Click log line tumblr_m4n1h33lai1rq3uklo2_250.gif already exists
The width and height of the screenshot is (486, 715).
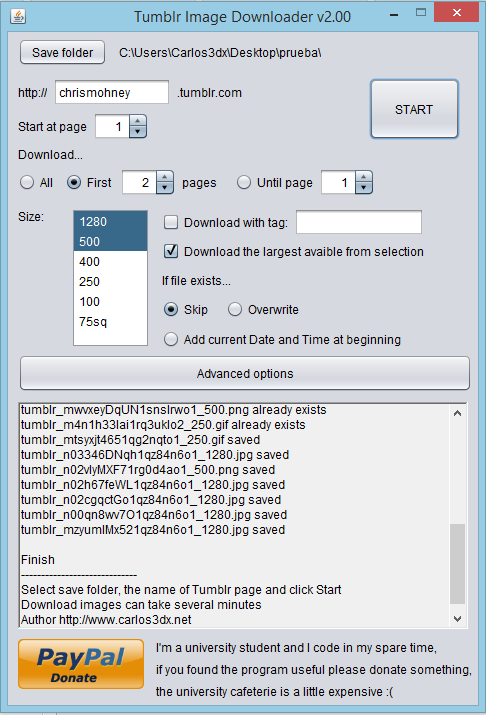[163, 425]
